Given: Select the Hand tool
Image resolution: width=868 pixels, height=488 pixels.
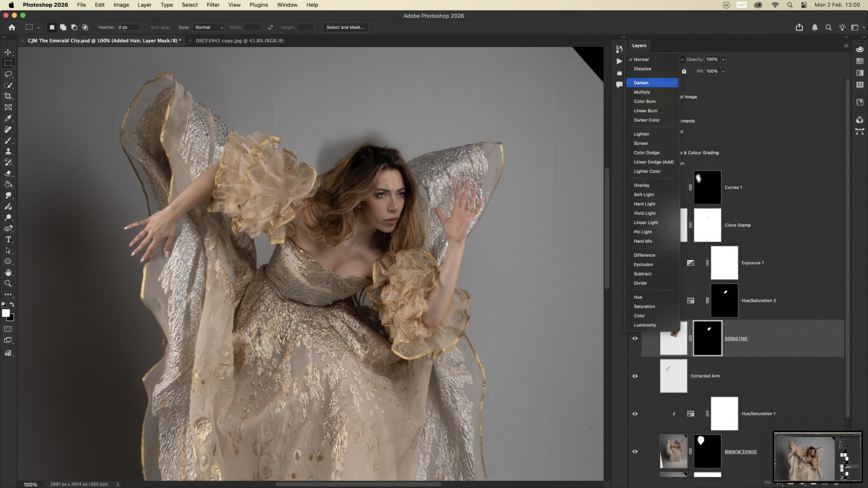Looking at the screenshot, I should pyautogui.click(x=8, y=272).
